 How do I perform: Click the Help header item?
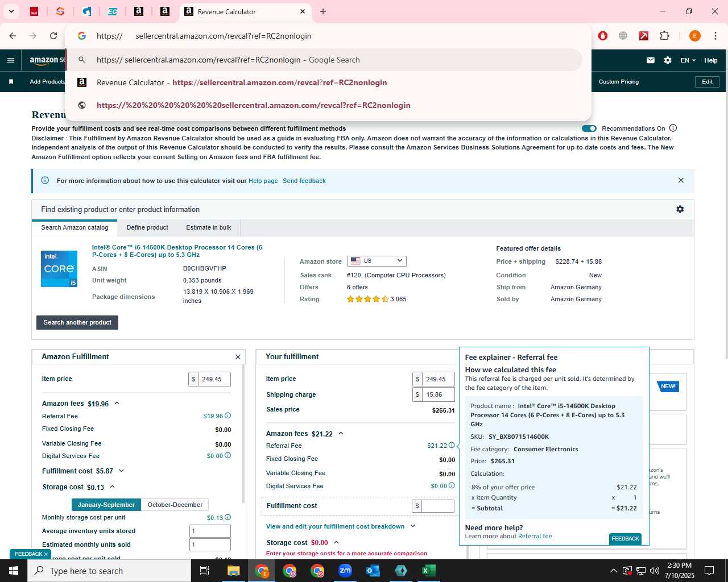(x=711, y=60)
